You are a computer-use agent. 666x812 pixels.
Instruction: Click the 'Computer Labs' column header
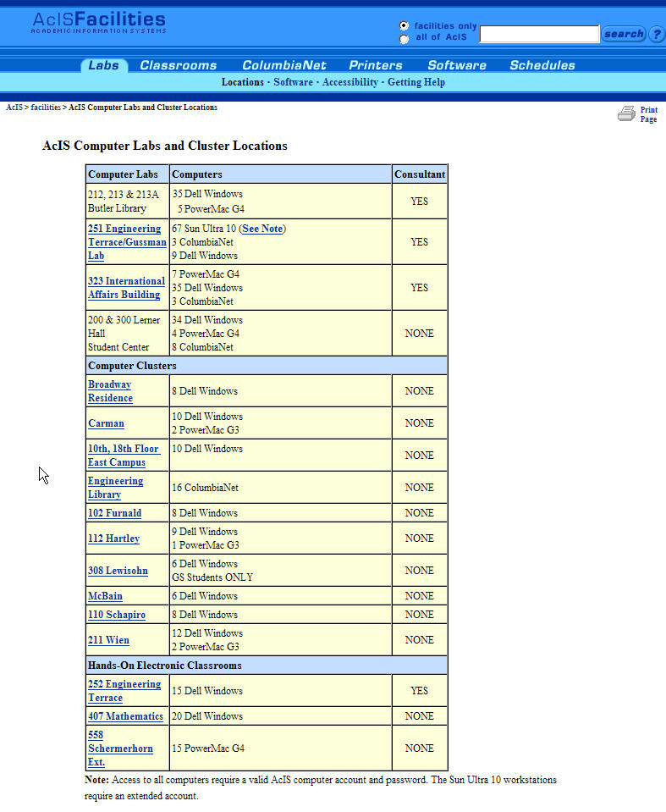pyautogui.click(x=127, y=174)
